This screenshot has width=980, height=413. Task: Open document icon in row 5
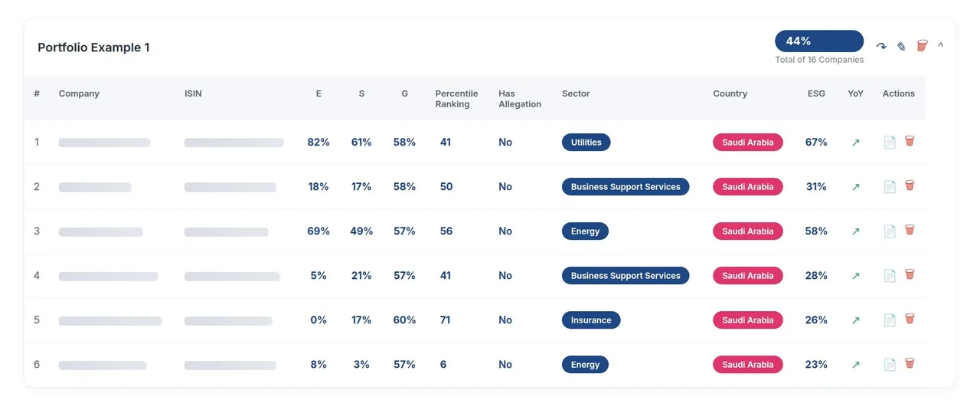coord(890,320)
